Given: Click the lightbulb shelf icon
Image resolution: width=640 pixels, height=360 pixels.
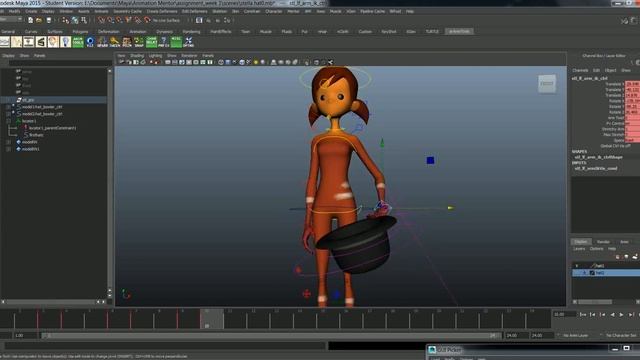Looking at the screenshot, I should 65,42.
